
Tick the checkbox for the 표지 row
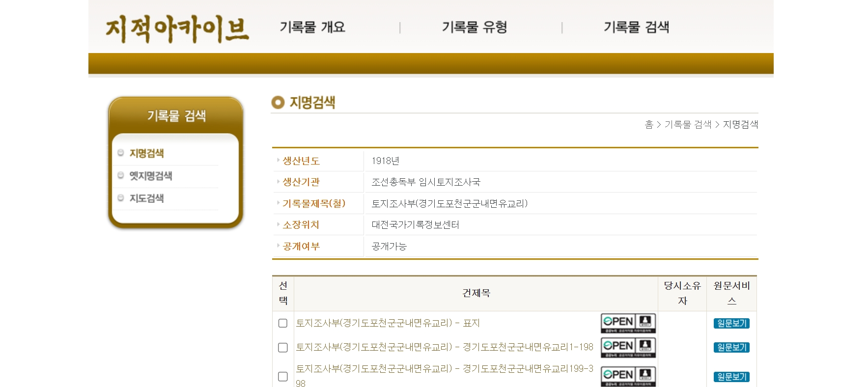click(x=283, y=323)
